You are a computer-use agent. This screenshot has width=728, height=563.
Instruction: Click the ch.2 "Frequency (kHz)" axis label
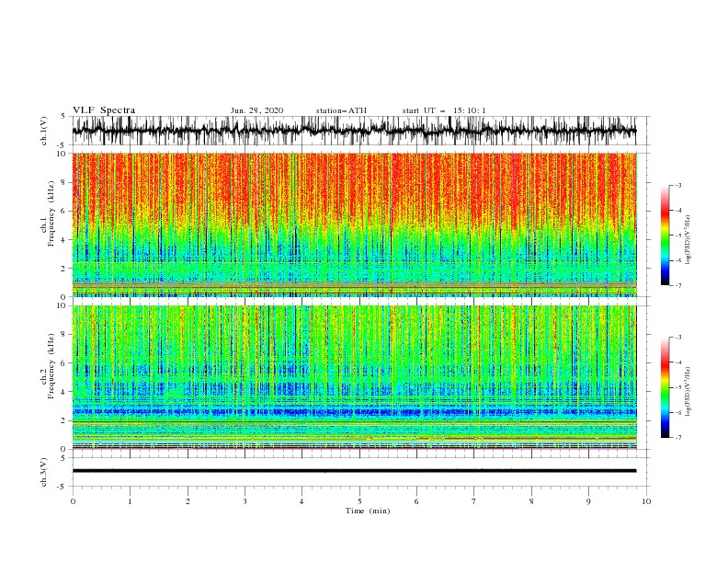pos(51,366)
